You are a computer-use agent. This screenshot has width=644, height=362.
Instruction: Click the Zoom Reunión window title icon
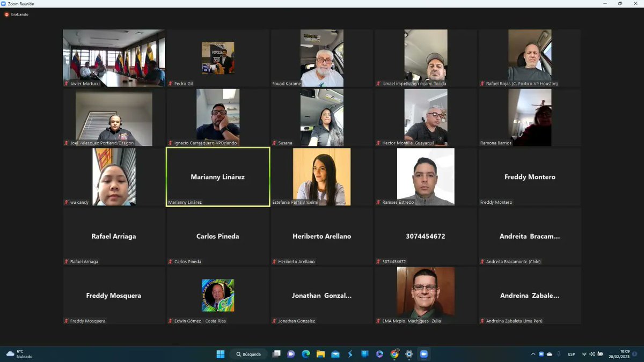click(x=4, y=4)
